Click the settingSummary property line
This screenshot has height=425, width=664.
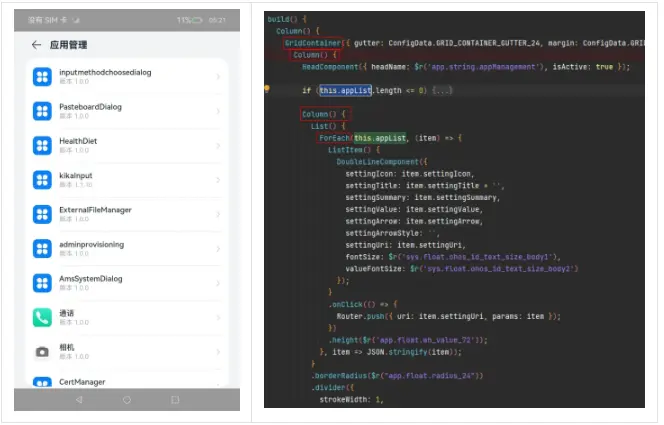(x=425, y=199)
